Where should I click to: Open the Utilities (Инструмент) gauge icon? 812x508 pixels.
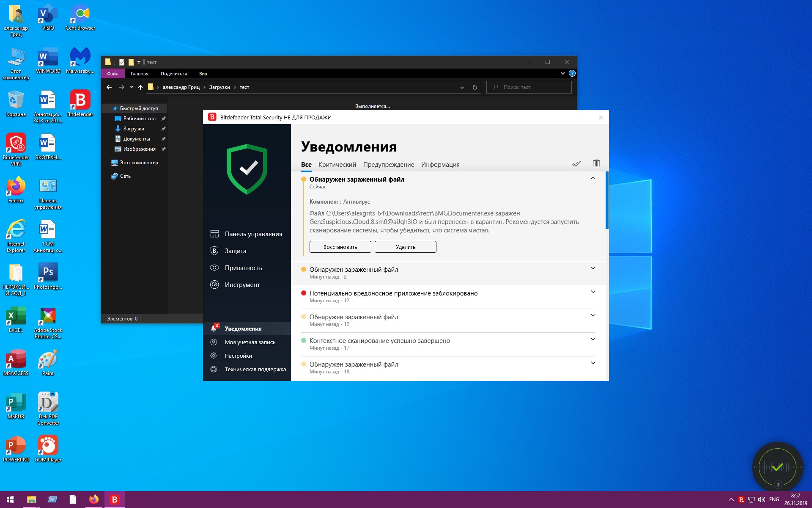coord(214,284)
